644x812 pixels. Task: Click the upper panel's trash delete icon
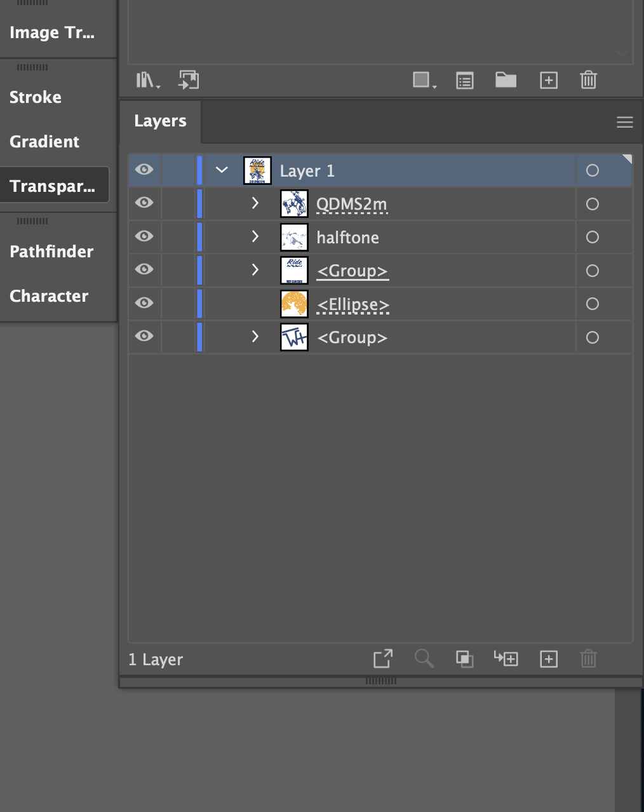pyautogui.click(x=588, y=80)
